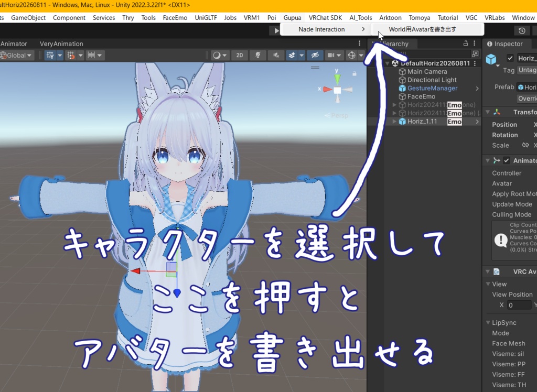
Task: Open the Overrides dropdown
Action: click(x=527, y=99)
